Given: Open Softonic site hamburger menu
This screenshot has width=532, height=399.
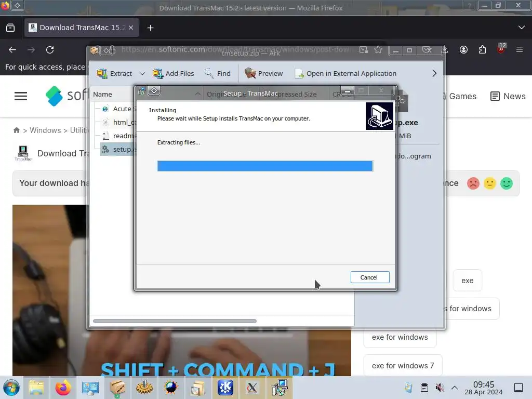Looking at the screenshot, I should 21,96.
